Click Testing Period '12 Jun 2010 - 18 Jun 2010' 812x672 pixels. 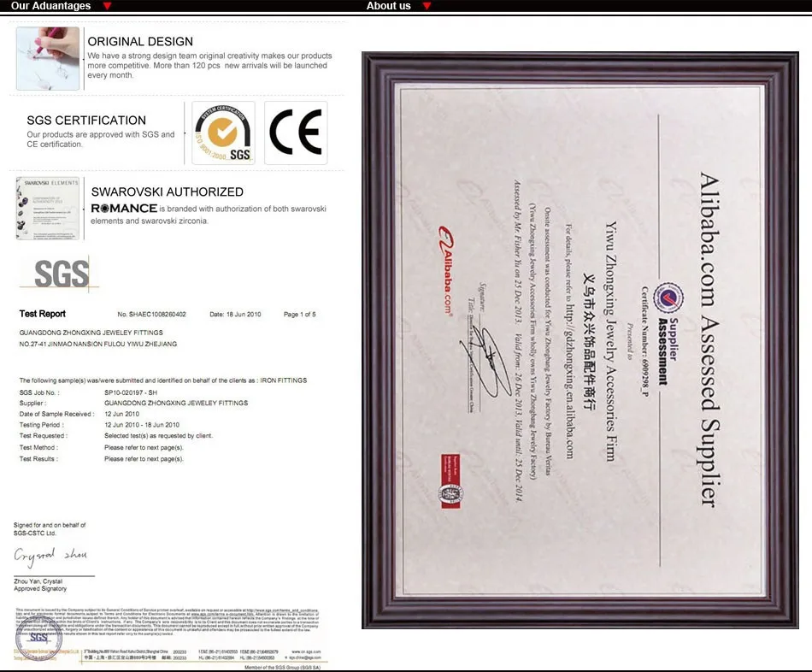(x=142, y=425)
